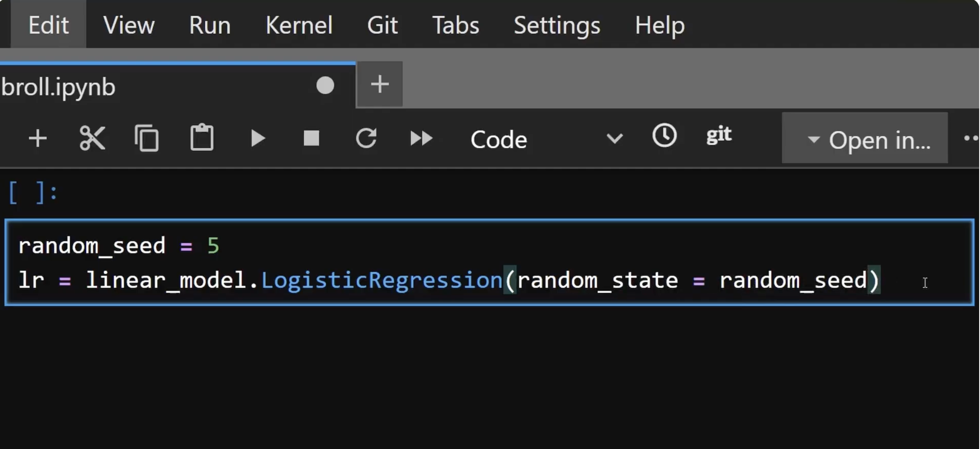Open the Kernel menu
This screenshot has width=980, height=449.
click(x=299, y=25)
